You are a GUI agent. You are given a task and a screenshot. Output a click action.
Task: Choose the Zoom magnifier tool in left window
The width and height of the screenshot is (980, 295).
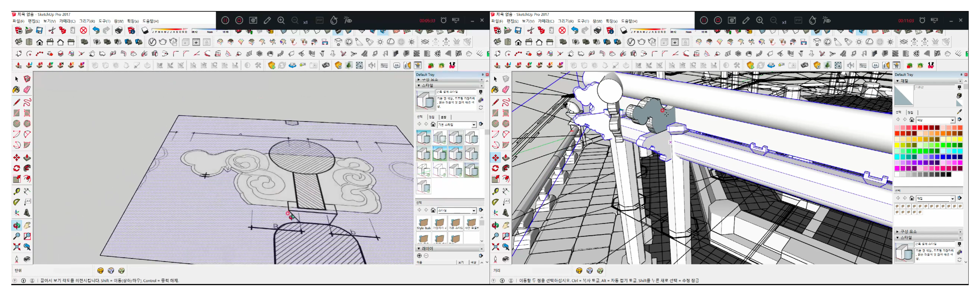click(x=17, y=236)
